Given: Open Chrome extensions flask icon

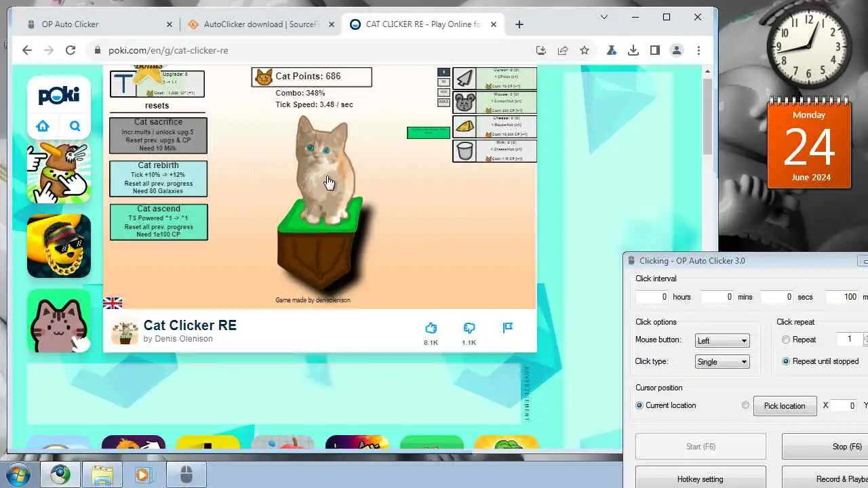Looking at the screenshot, I should 612,50.
